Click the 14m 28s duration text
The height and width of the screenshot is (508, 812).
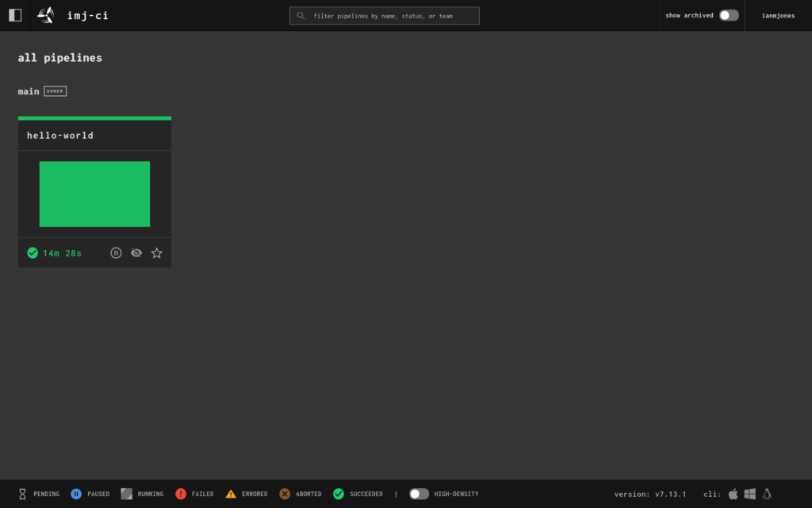[x=62, y=253]
